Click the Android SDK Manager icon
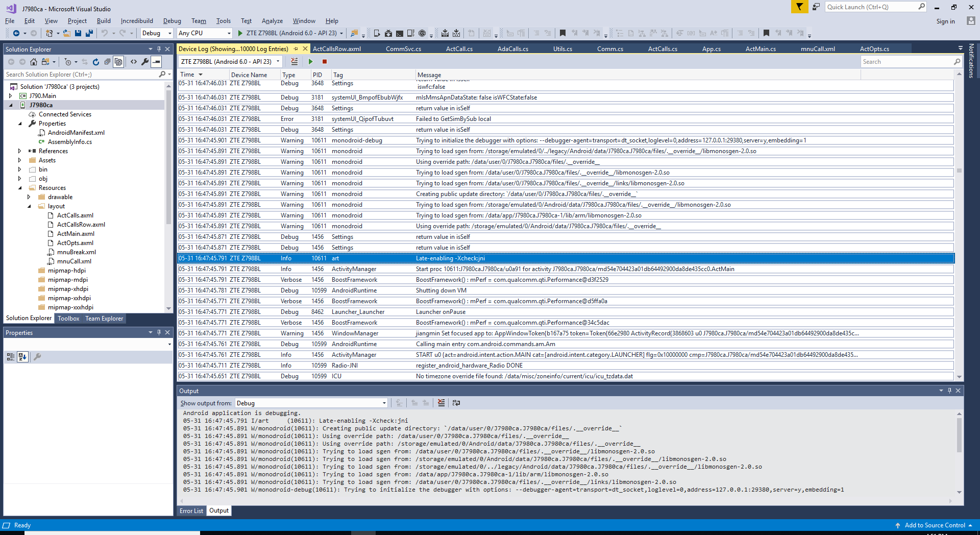 pyautogui.click(x=388, y=33)
